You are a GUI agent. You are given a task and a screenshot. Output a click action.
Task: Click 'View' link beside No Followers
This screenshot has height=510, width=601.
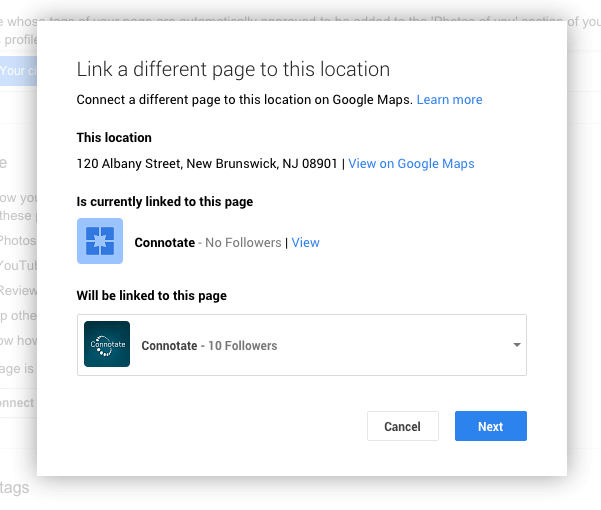305,242
